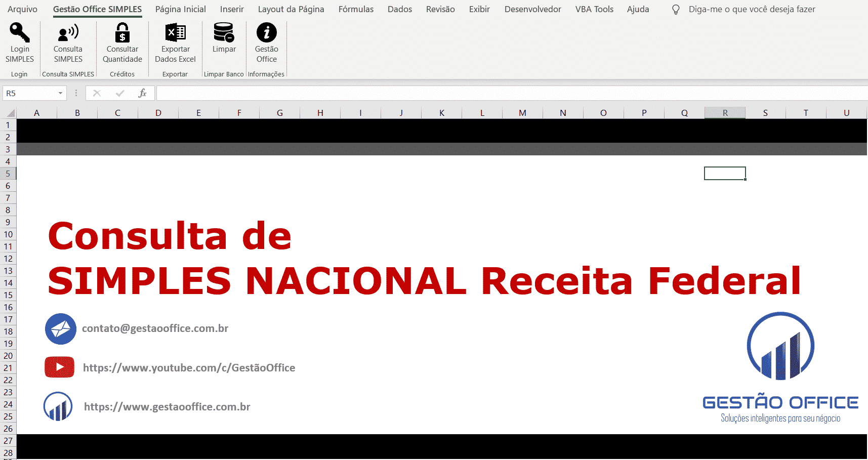Viewport: 868px width, 460px height.
Task: Click the contato@gestaooffice.com.br email address
Action: coord(155,328)
